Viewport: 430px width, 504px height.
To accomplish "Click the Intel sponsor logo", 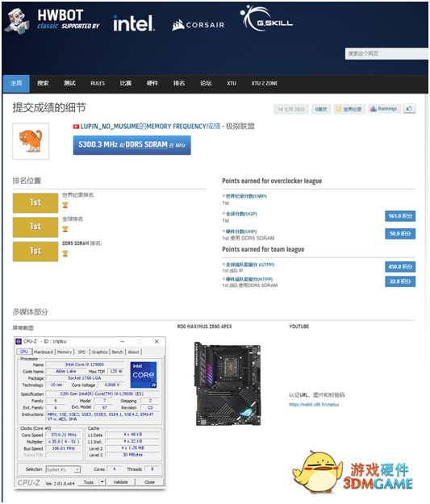I will click(x=134, y=23).
